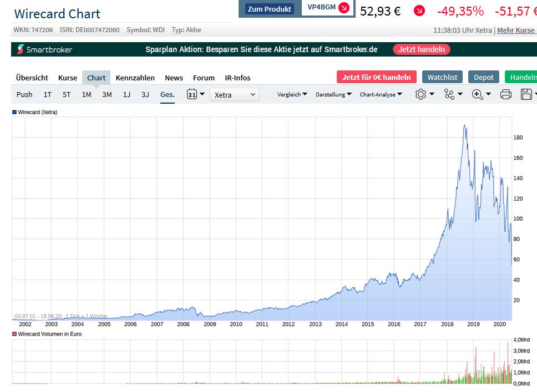Image resolution: width=537 pixels, height=392 pixels.
Task: Click the 180 value on price axis
Action: tap(518, 138)
